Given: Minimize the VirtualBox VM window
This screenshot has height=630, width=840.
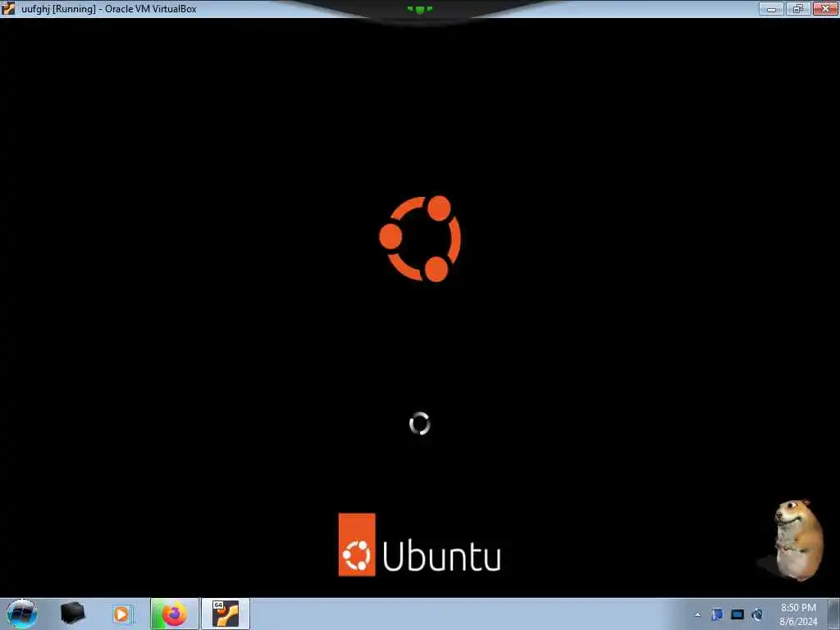Looking at the screenshot, I should pyautogui.click(x=771, y=8).
